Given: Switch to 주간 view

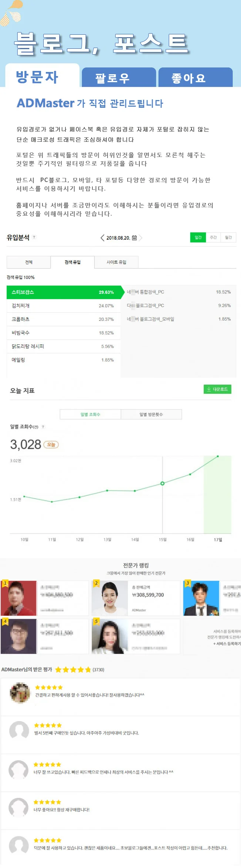Looking at the screenshot, I should click(213, 237).
